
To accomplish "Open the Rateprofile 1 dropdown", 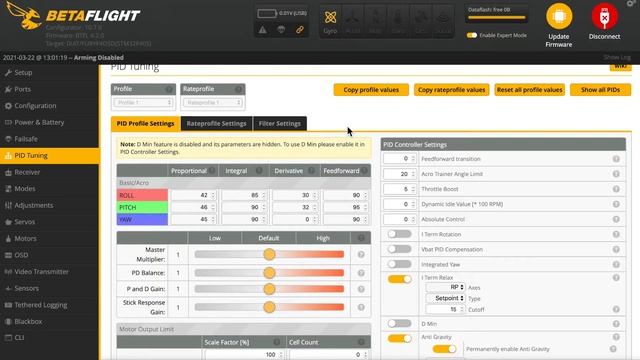I will pos(213,103).
